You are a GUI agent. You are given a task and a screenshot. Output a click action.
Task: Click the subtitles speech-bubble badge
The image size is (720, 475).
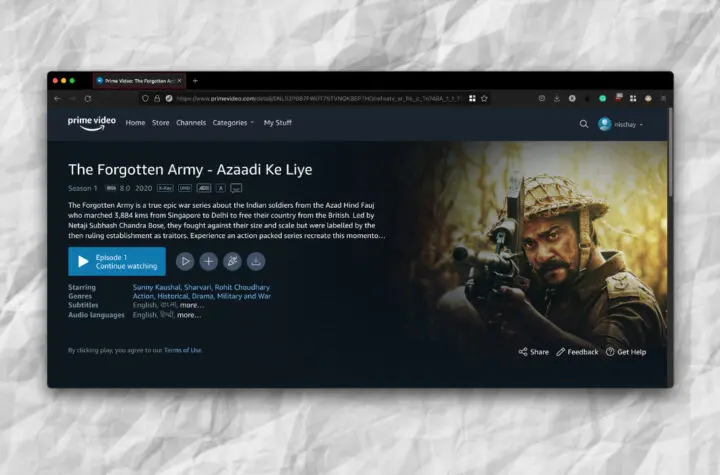coord(236,188)
